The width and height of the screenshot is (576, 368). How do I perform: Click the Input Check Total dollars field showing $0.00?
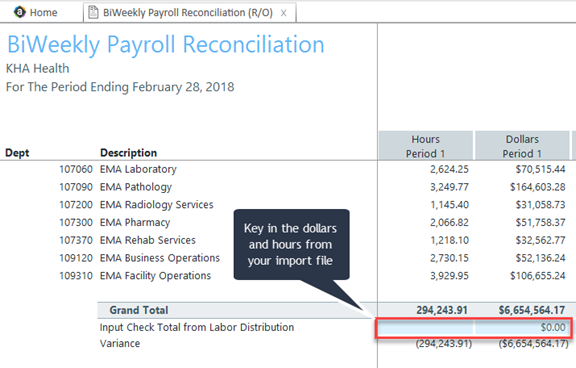tap(523, 327)
